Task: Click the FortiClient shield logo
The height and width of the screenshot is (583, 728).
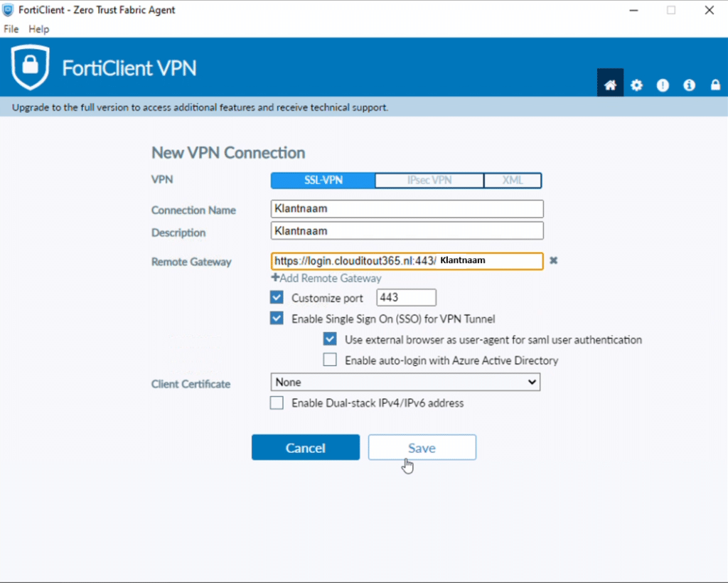Action: pyautogui.click(x=30, y=67)
